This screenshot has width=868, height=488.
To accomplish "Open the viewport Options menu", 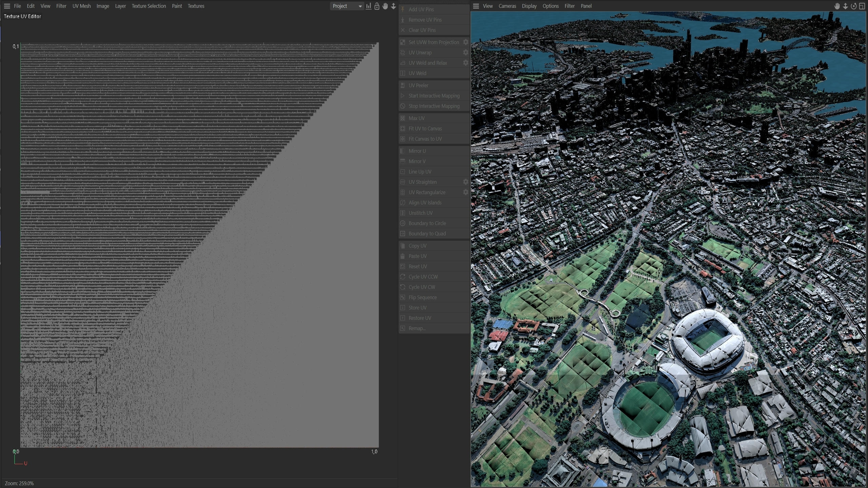I will [x=551, y=6].
